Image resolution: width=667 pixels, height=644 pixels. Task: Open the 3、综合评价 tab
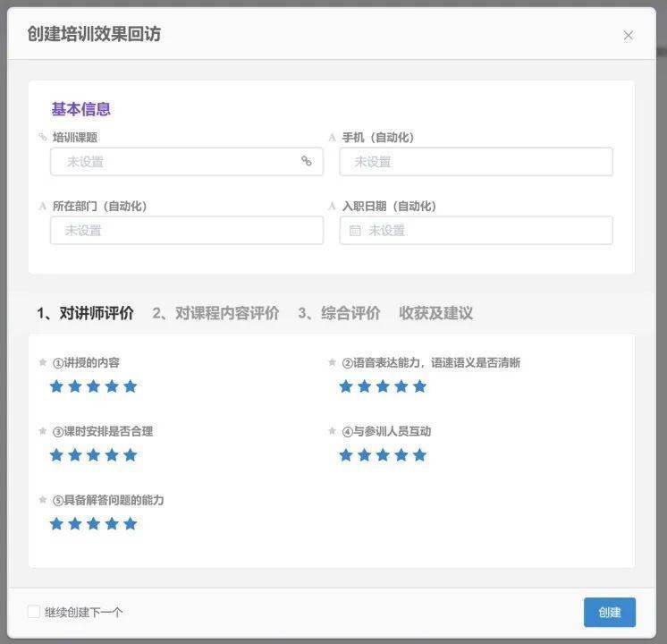pyautogui.click(x=339, y=313)
